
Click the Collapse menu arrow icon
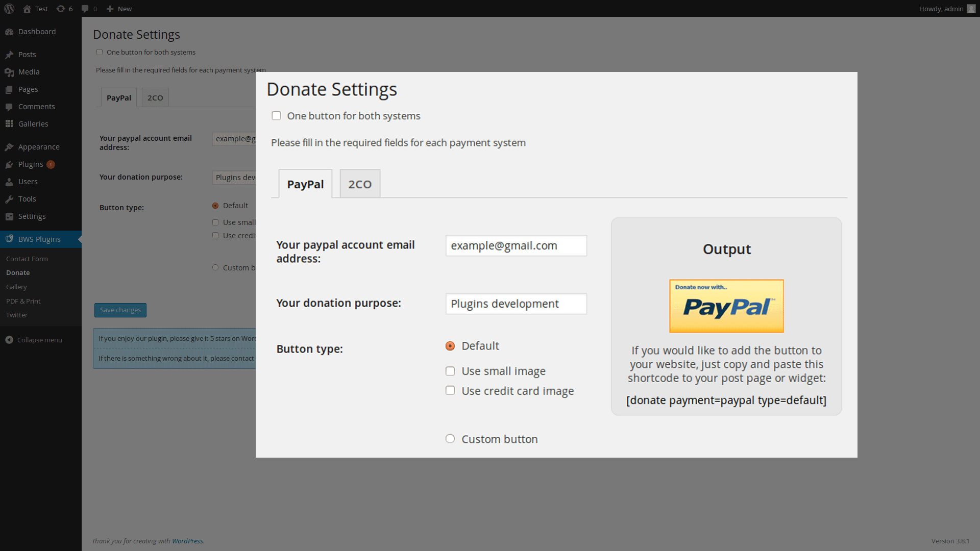tap(9, 340)
